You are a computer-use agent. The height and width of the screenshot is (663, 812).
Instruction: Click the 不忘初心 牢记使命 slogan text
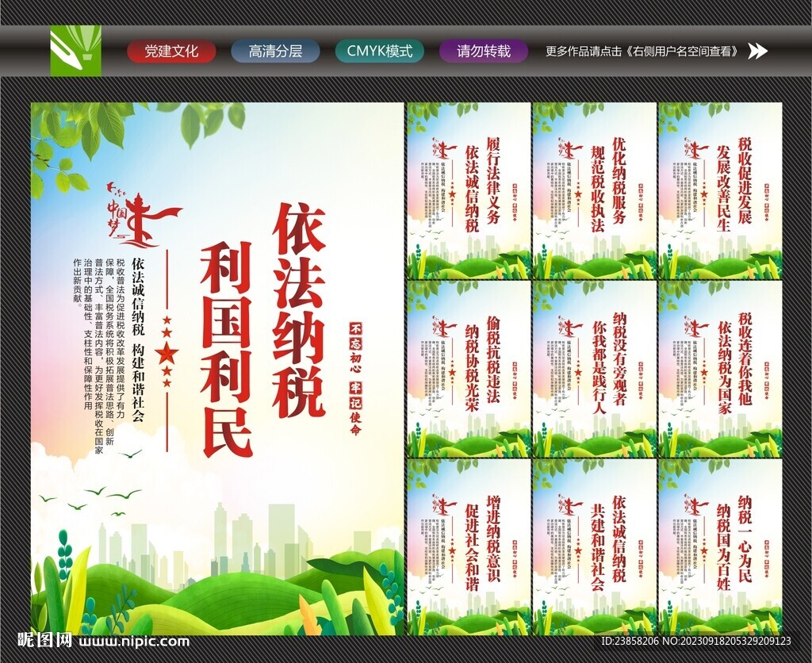[356, 379]
